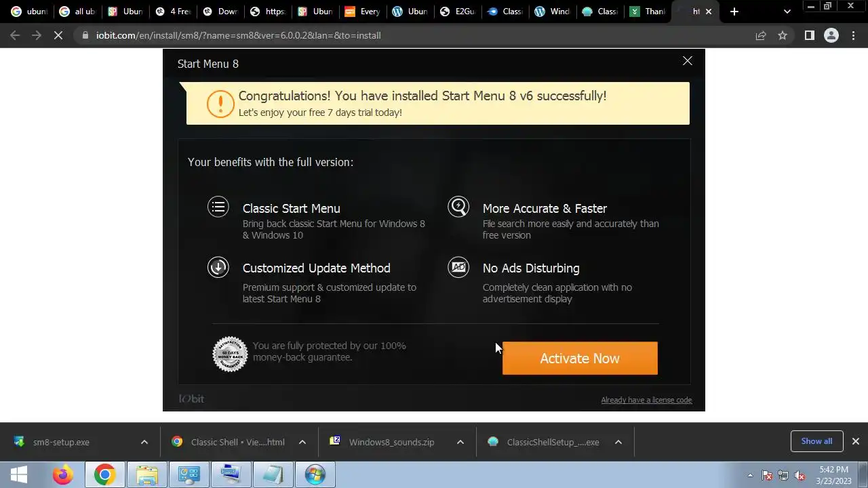Stop loading the page
868x488 pixels.
pos(58,35)
